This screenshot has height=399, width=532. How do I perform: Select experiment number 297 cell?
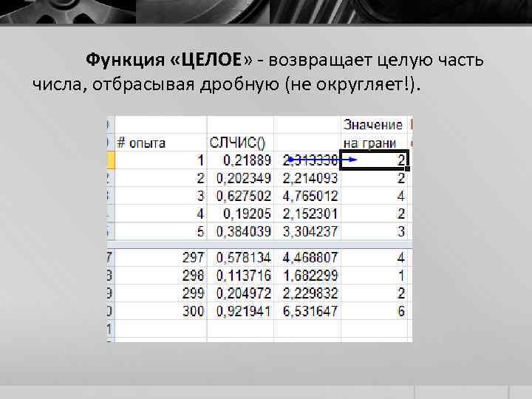(160, 258)
